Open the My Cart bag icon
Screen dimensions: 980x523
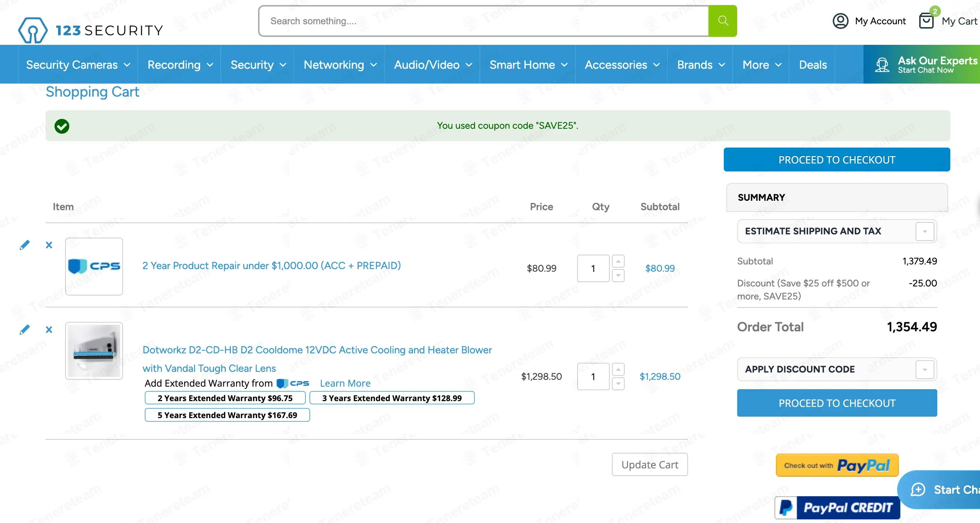coord(926,21)
